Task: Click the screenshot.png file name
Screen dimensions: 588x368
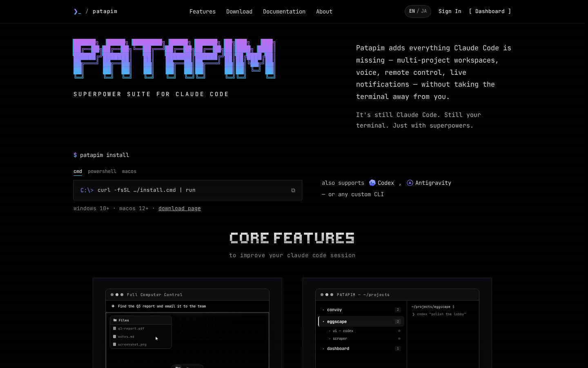Action: [x=132, y=344]
